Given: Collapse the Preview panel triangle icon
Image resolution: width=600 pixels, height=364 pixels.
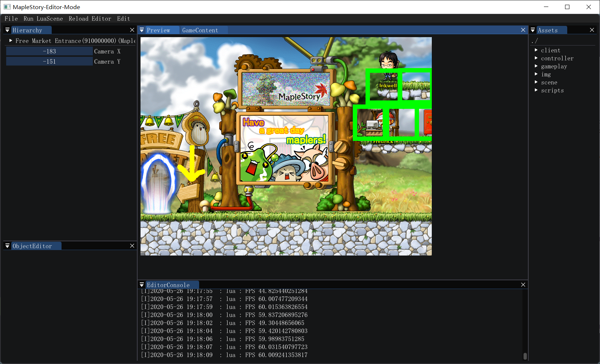Looking at the screenshot, I should coord(142,30).
